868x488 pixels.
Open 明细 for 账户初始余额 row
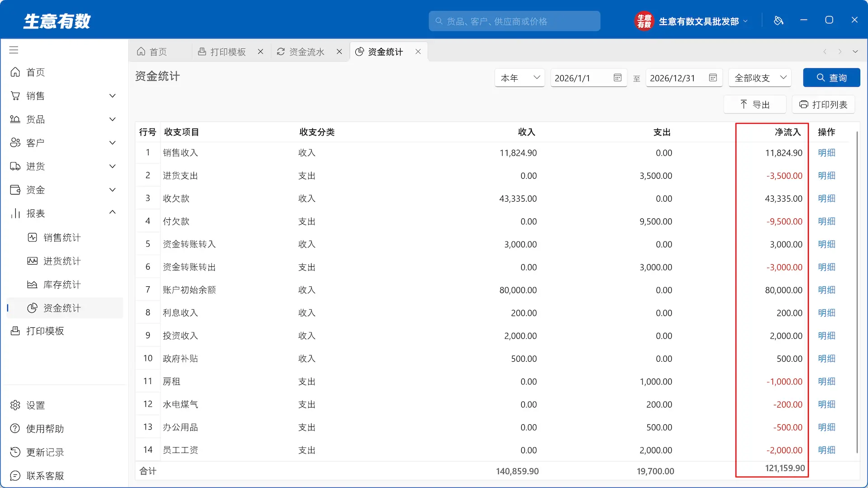826,290
